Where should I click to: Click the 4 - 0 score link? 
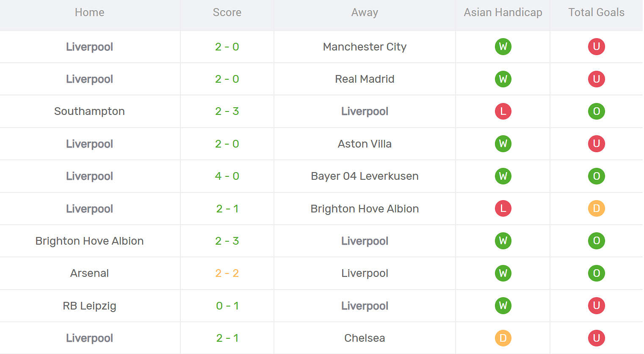(227, 176)
